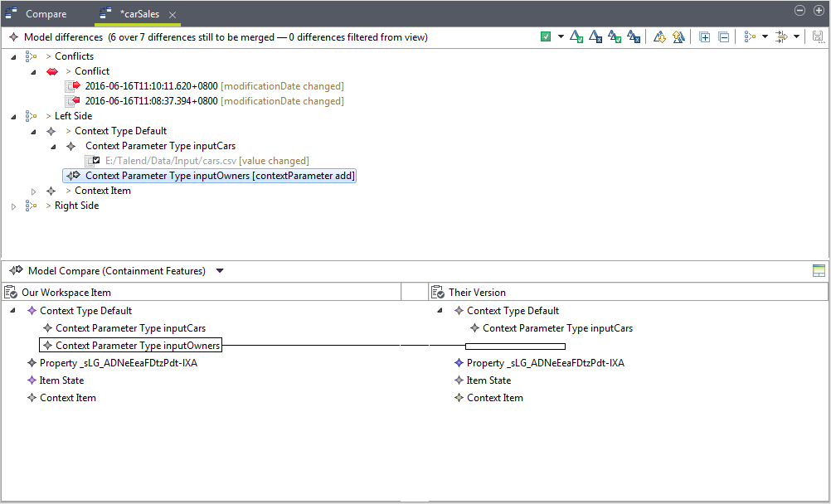Select the *carSales tab

coord(141,13)
